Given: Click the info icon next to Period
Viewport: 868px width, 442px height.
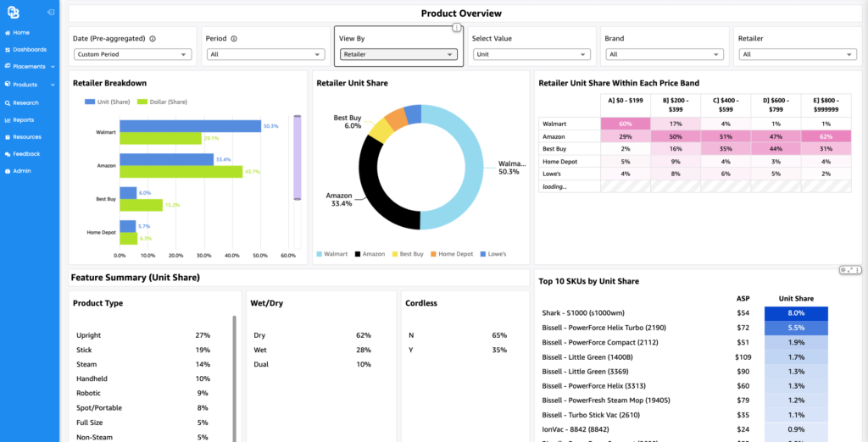Looking at the screenshot, I should click(234, 39).
